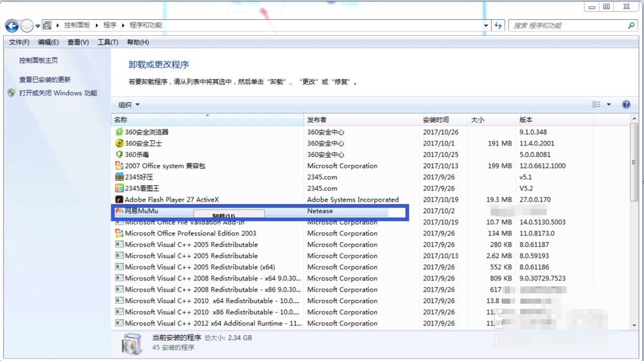
Task: Open the 文件(F) menu
Action: (x=19, y=42)
